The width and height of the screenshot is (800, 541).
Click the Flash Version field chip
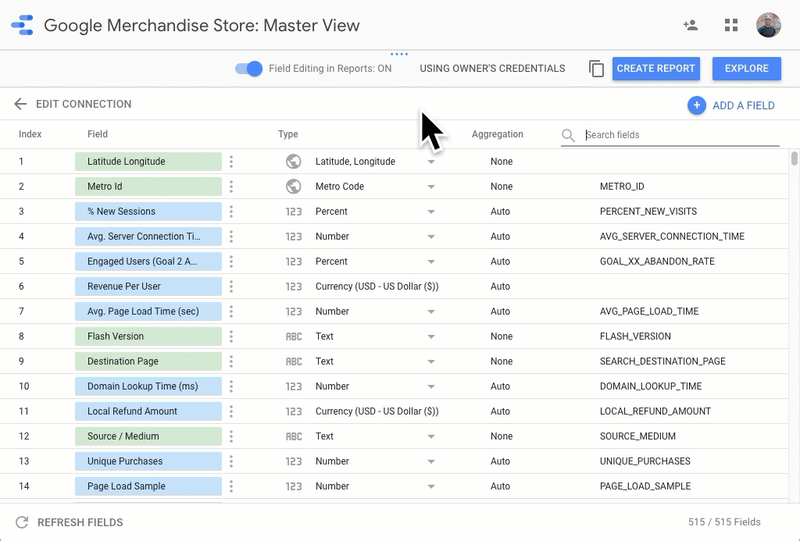[x=148, y=336]
